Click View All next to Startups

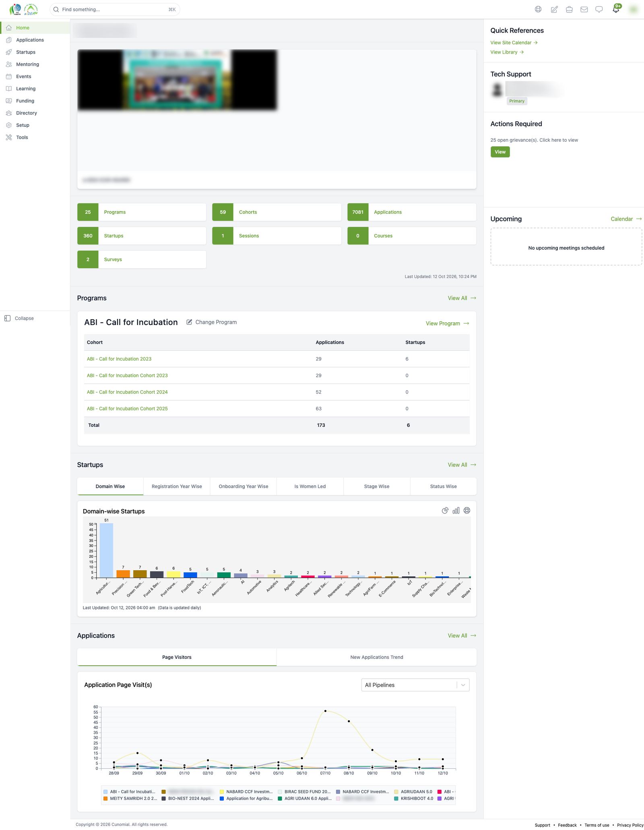coord(462,465)
